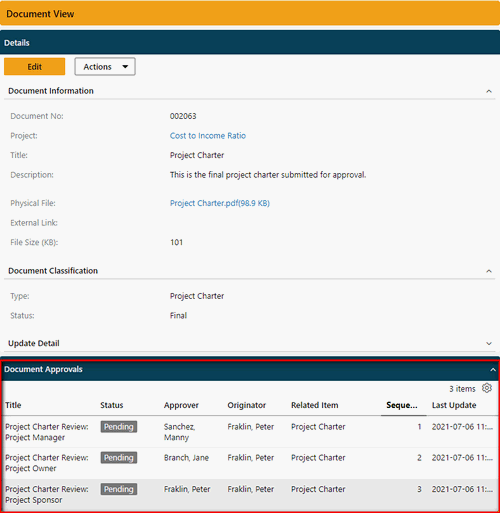Click the Edit button
500x513 pixels.
(x=34, y=67)
